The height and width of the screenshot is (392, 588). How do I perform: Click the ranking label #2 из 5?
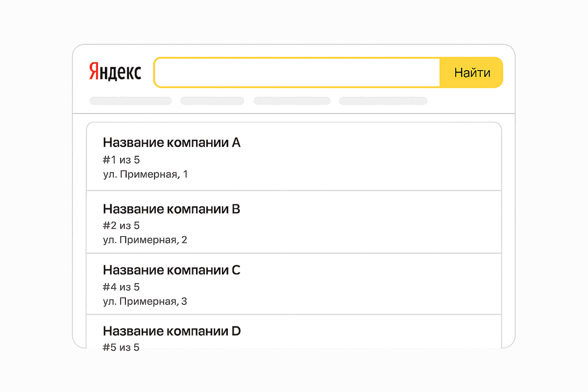coord(121,225)
